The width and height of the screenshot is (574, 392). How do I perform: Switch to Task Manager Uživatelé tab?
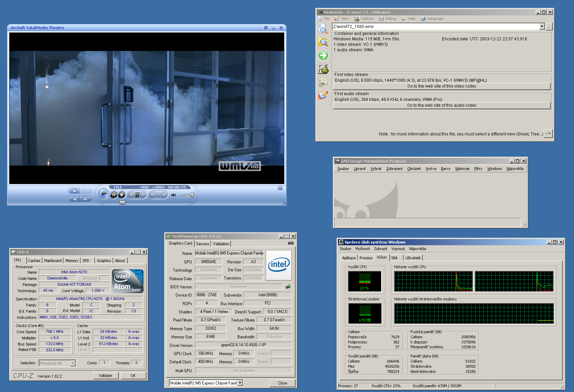413,258
